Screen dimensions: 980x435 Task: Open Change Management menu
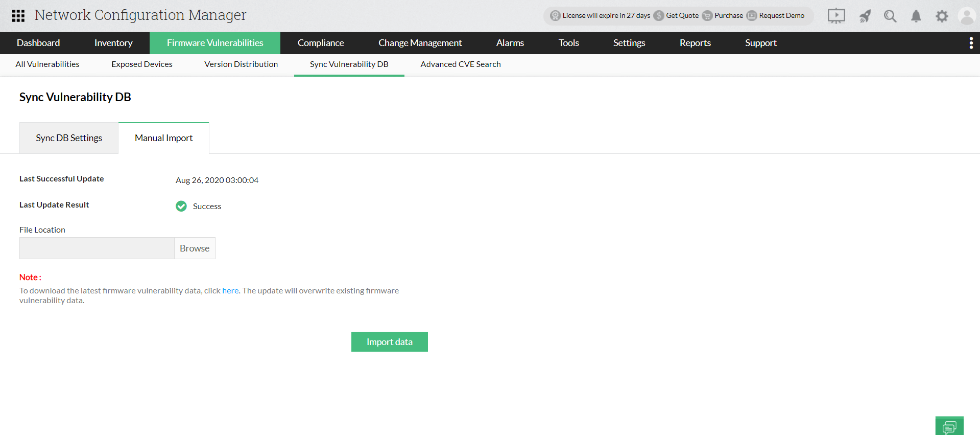click(420, 43)
